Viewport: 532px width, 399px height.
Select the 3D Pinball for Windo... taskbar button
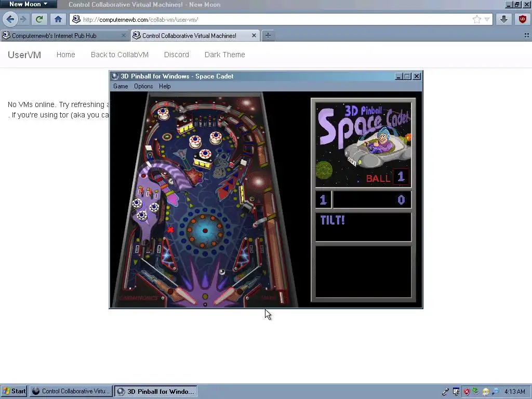pos(156,391)
